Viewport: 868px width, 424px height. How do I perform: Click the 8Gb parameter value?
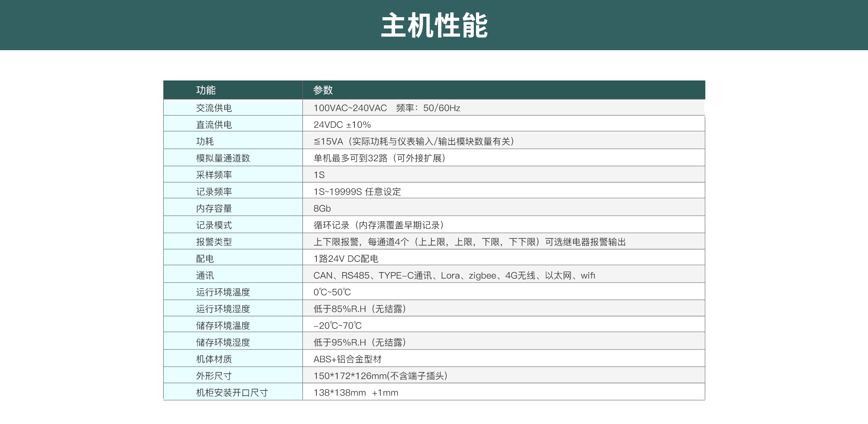[x=321, y=208]
